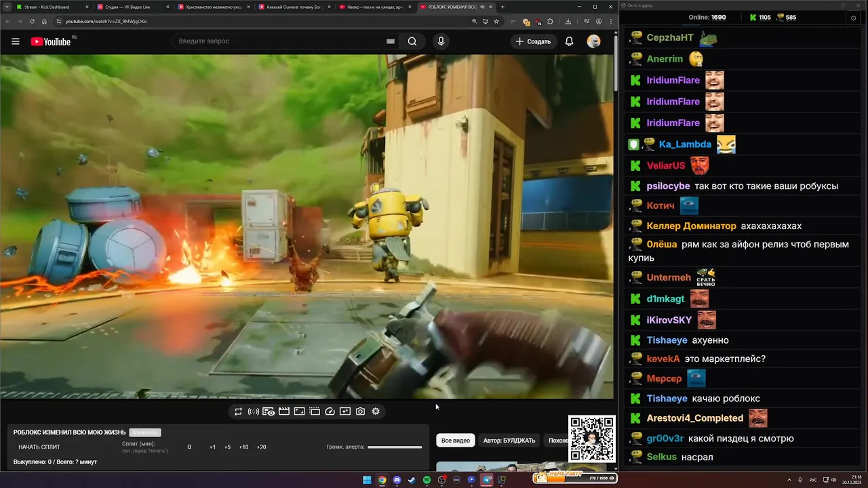Click the sparkle enhance icon in toolbar
This screenshot has width=868, height=488.
coord(345,411)
